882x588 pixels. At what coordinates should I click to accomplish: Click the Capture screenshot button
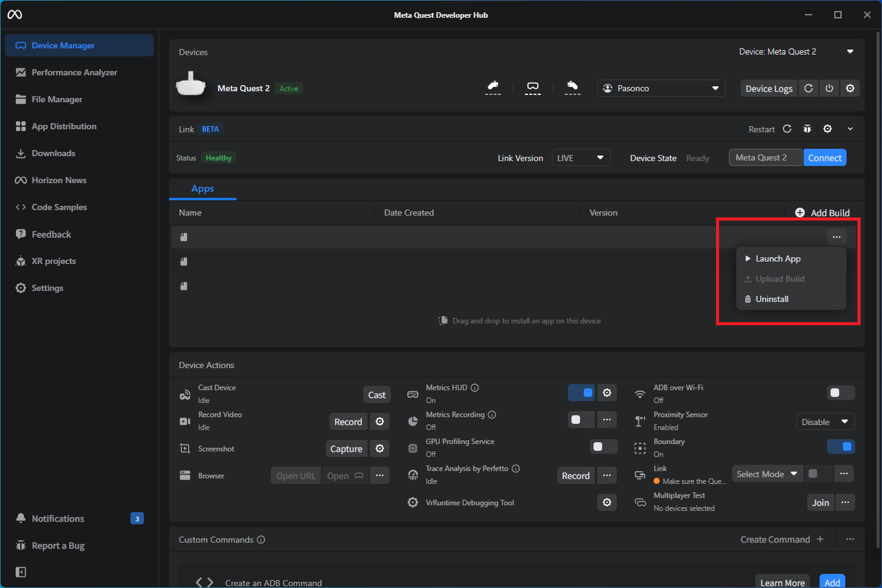346,448
